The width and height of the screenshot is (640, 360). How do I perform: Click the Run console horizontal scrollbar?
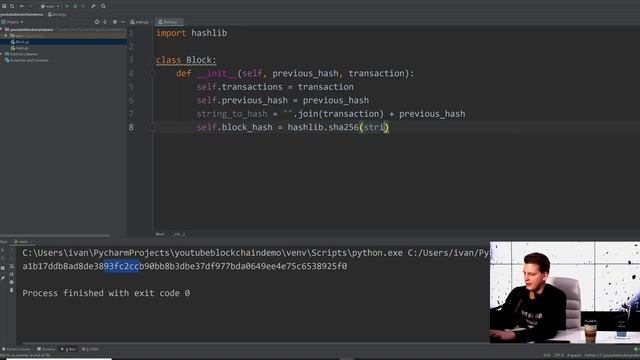[255, 344]
